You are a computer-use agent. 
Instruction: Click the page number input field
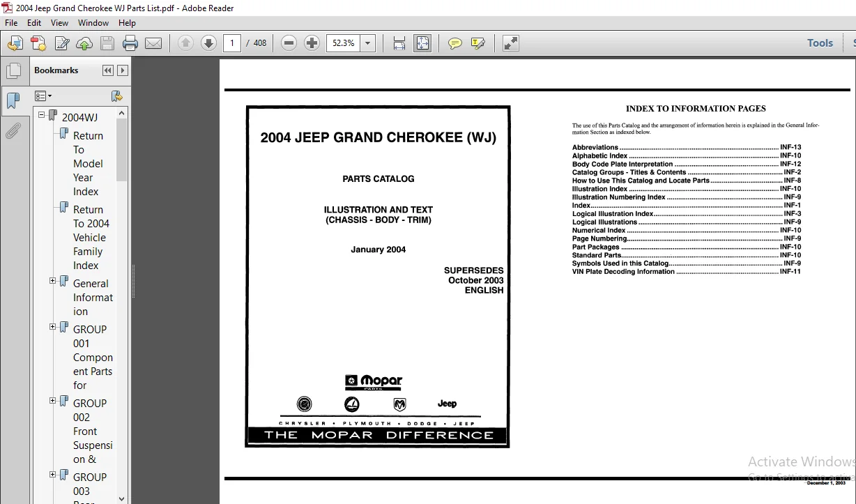(232, 43)
